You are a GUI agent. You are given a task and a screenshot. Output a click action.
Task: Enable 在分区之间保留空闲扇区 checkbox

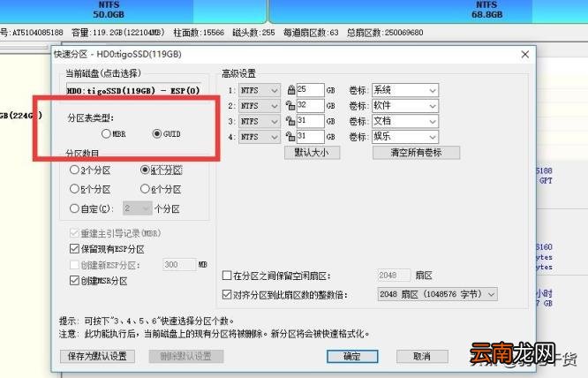pyautogui.click(x=276, y=276)
